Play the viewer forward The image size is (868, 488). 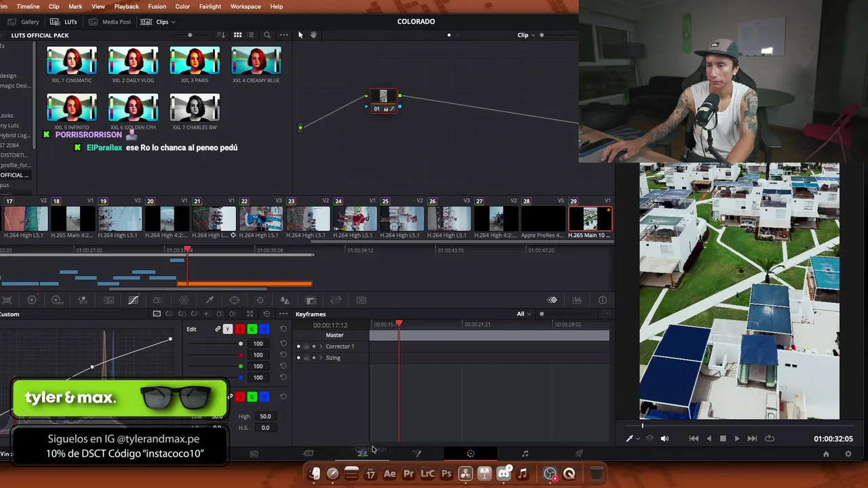[737, 439]
